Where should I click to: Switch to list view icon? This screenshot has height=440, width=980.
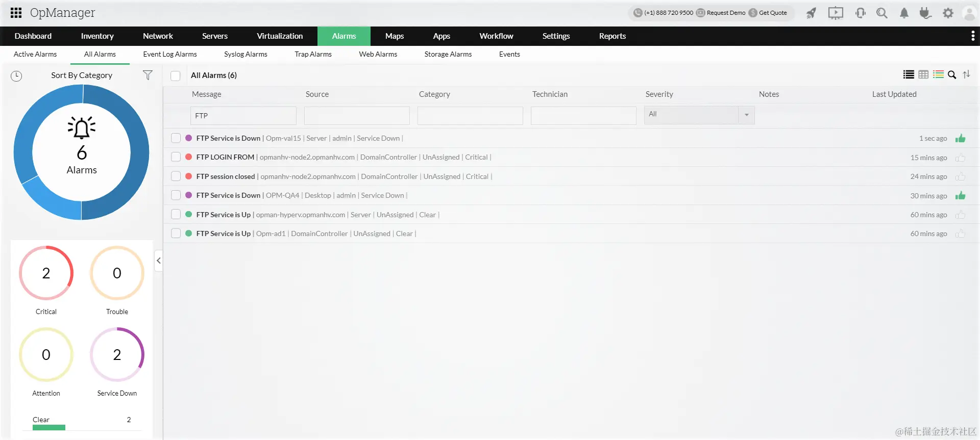(909, 74)
